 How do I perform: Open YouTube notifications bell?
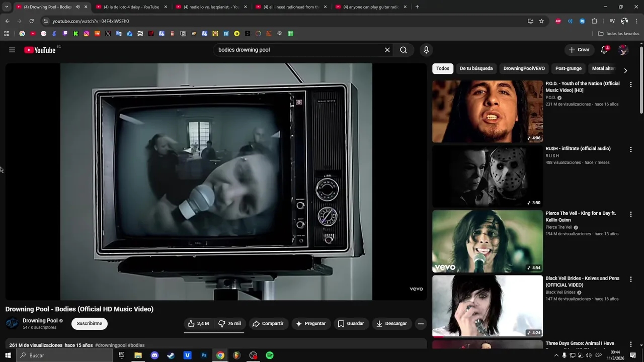(x=605, y=50)
